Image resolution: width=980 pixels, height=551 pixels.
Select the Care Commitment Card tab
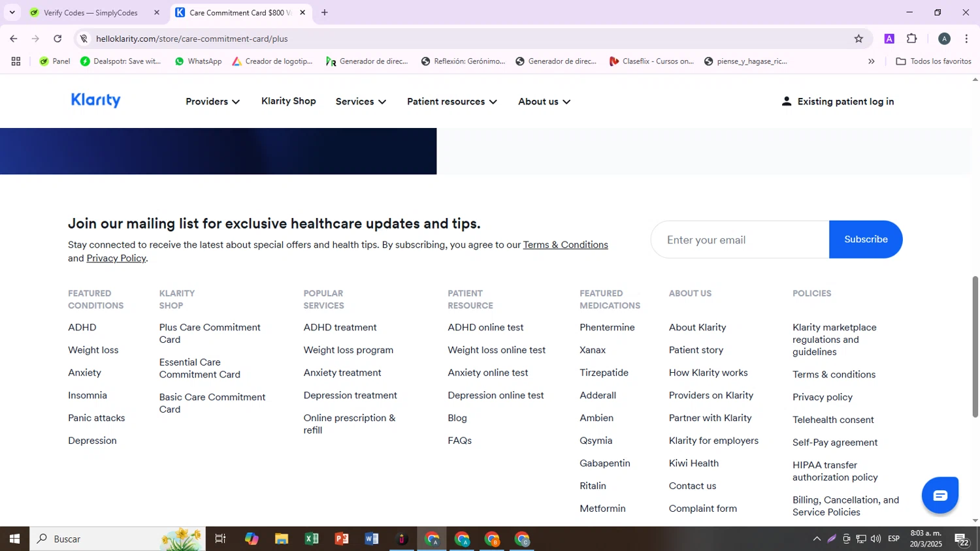pos(240,12)
